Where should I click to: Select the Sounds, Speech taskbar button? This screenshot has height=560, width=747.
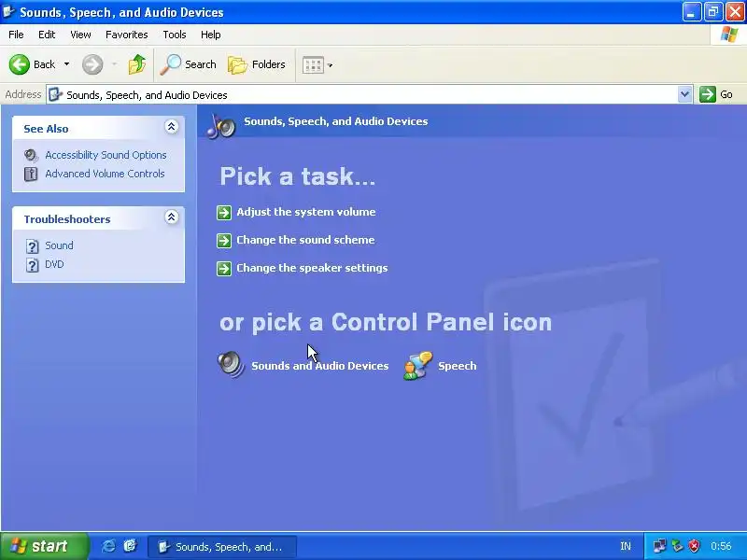click(222, 546)
